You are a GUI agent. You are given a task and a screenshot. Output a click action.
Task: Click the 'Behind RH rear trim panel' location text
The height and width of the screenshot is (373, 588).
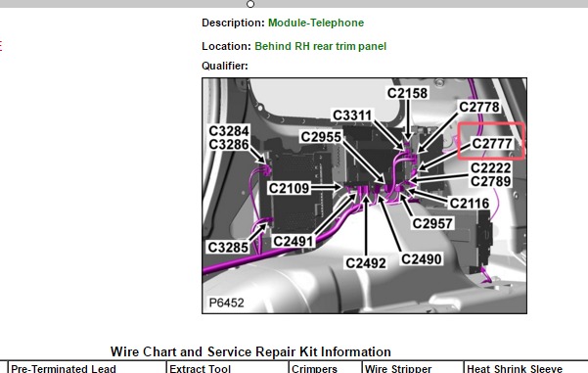coord(320,46)
